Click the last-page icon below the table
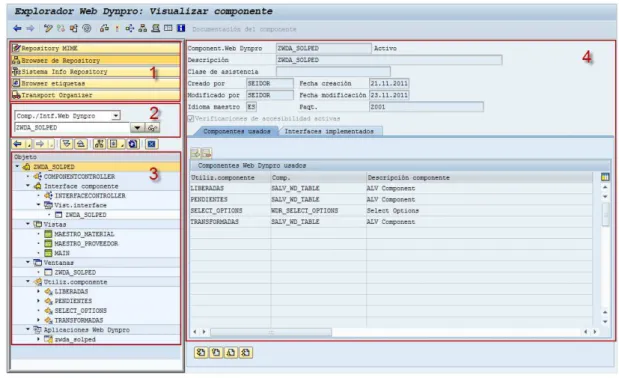The image size is (619, 378). (246, 352)
